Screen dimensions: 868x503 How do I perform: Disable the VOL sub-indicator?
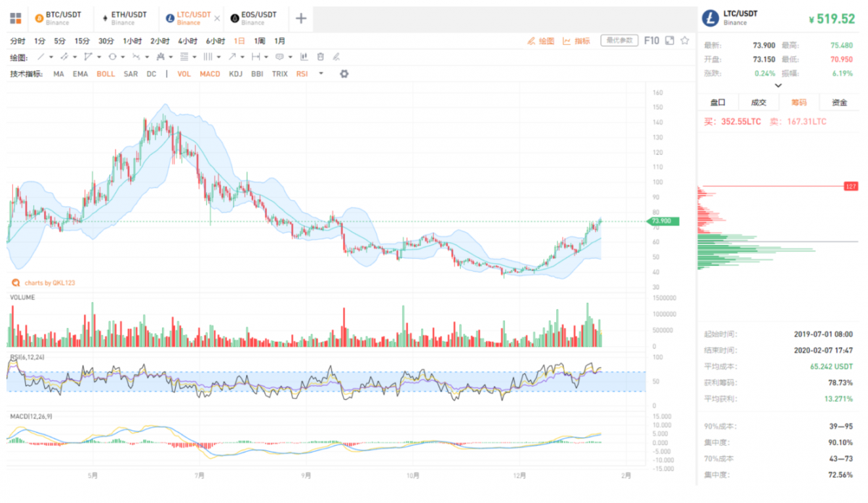[184, 74]
